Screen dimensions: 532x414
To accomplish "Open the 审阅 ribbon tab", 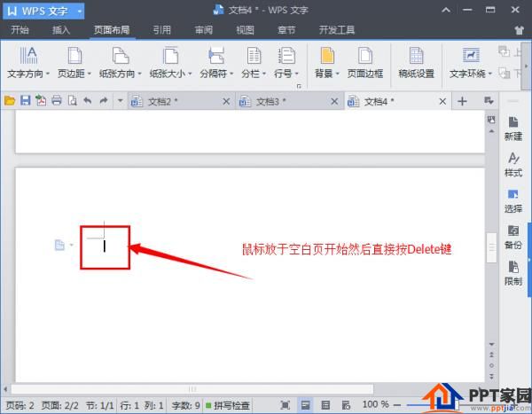I will coord(204,30).
